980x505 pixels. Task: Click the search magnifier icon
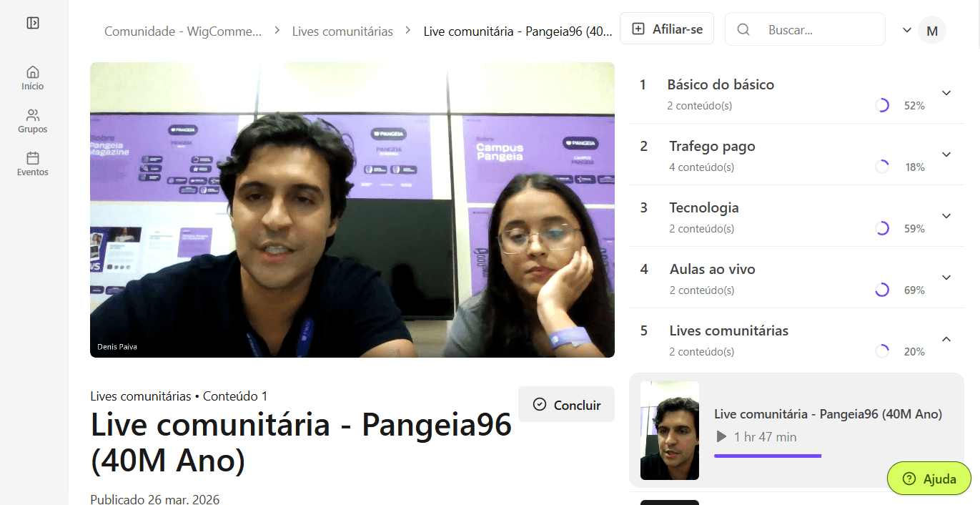(x=743, y=29)
